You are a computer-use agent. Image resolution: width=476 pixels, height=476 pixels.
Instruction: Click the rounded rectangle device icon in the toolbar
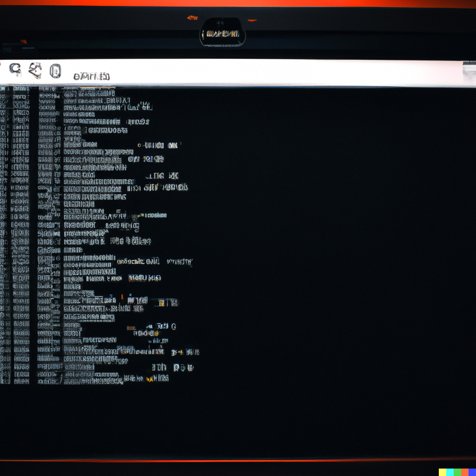click(55, 71)
